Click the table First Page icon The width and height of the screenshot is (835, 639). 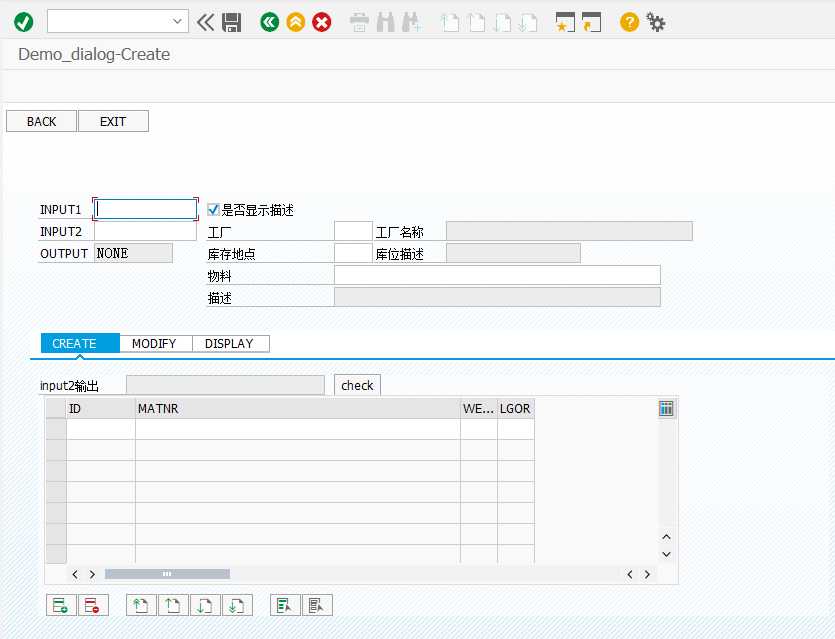pos(141,605)
